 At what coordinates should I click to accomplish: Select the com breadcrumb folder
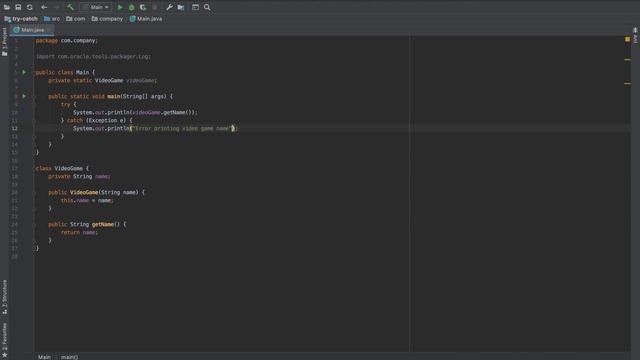pyautogui.click(x=76, y=19)
